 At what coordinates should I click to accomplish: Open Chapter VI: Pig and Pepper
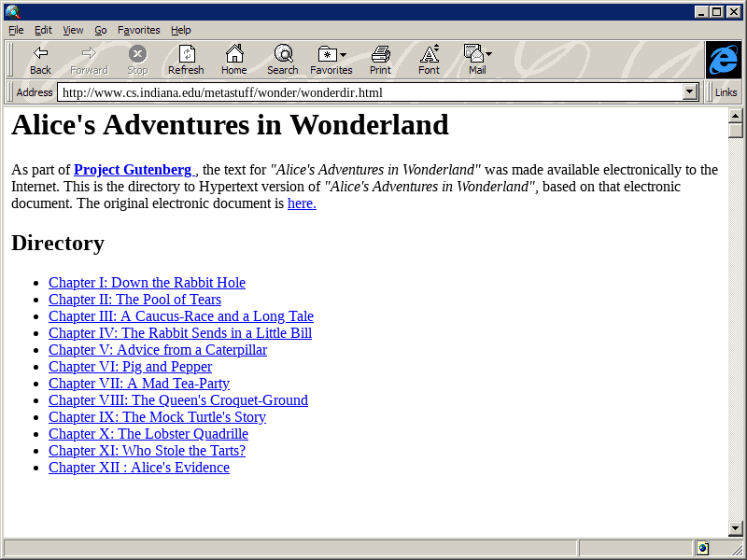[x=130, y=367]
